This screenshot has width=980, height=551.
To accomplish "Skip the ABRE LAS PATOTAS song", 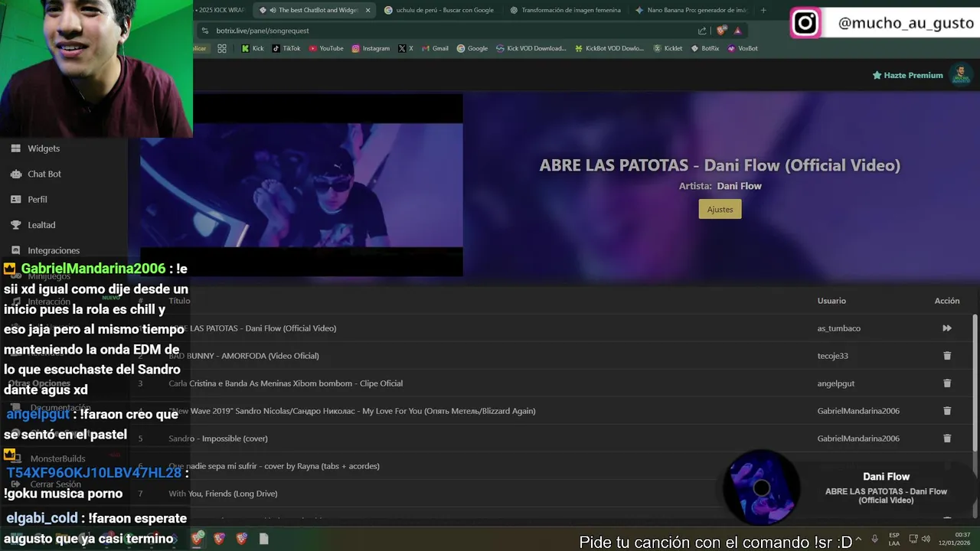I will pyautogui.click(x=947, y=328).
